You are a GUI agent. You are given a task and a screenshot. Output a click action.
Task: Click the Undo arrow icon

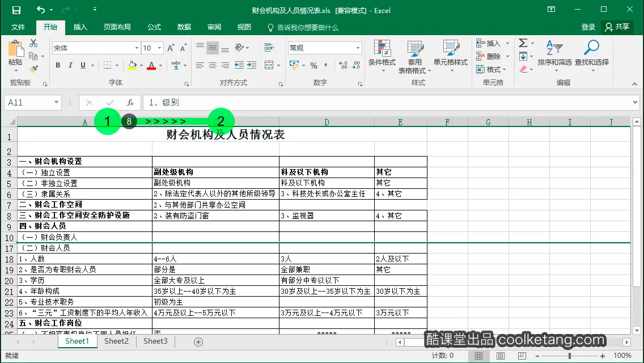(40, 10)
